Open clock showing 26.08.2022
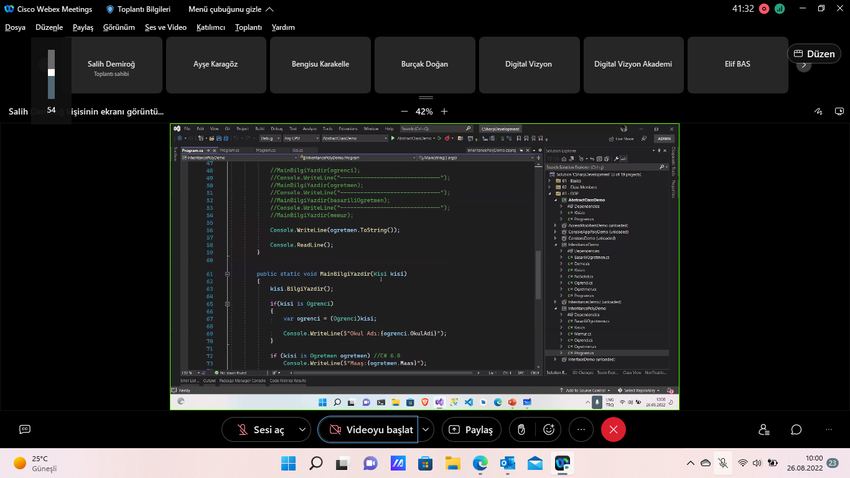 (x=805, y=463)
